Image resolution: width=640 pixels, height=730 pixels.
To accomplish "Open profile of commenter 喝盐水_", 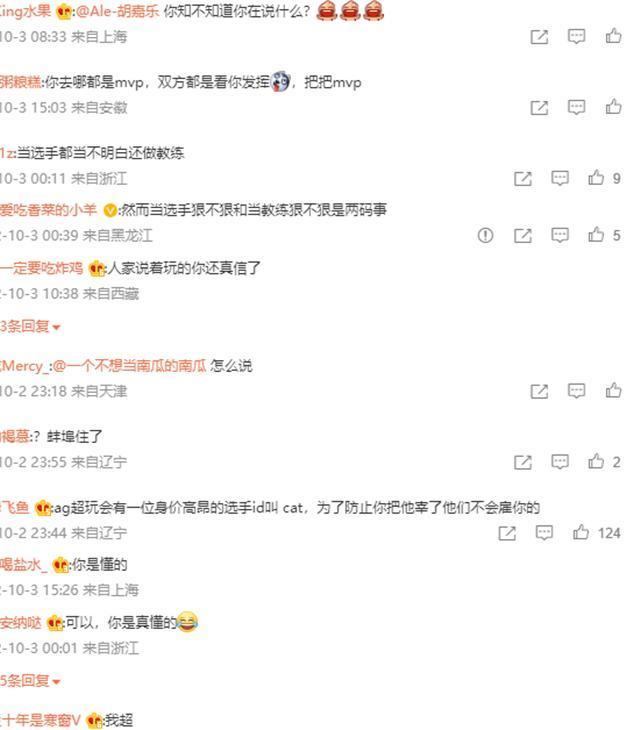I will click(24, 565).
